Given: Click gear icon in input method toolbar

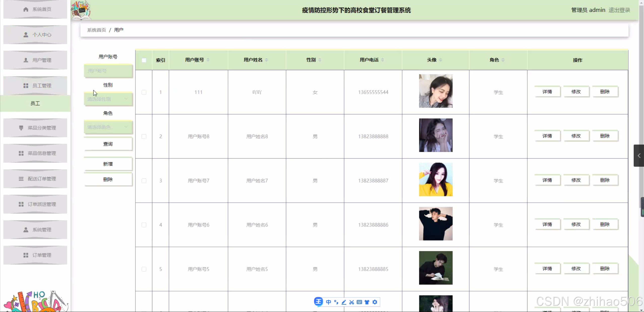Looking at the screenshot, I should 375,302.
